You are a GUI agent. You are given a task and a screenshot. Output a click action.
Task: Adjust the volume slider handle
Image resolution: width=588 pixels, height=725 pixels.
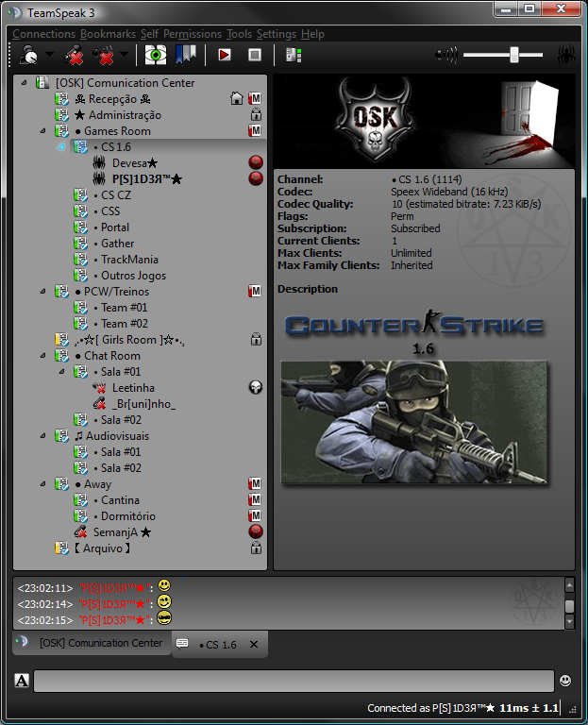click(514, 55)
